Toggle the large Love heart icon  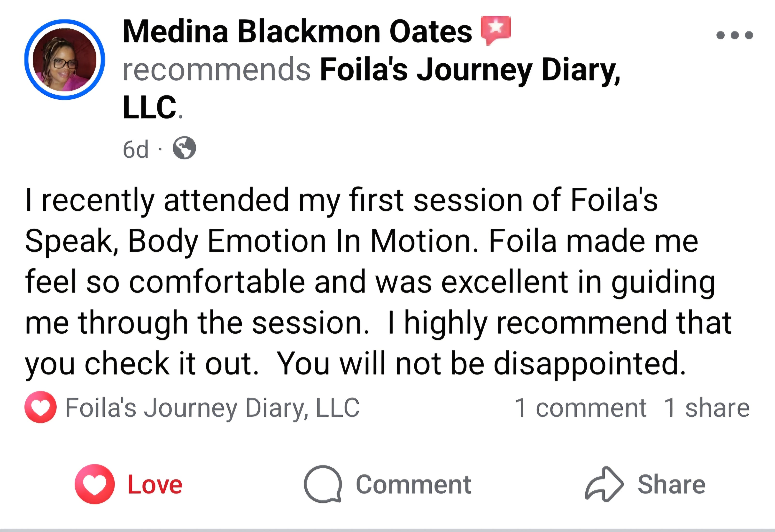95,484
